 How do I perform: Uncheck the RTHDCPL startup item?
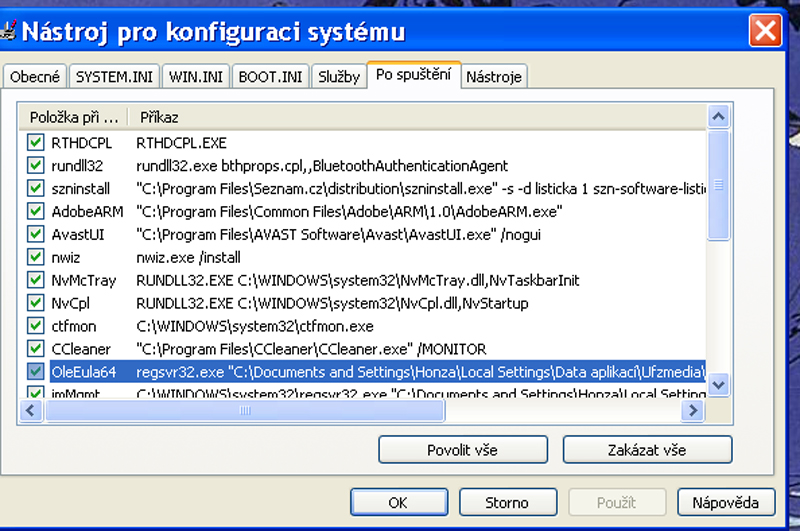[x=36, y=143]
